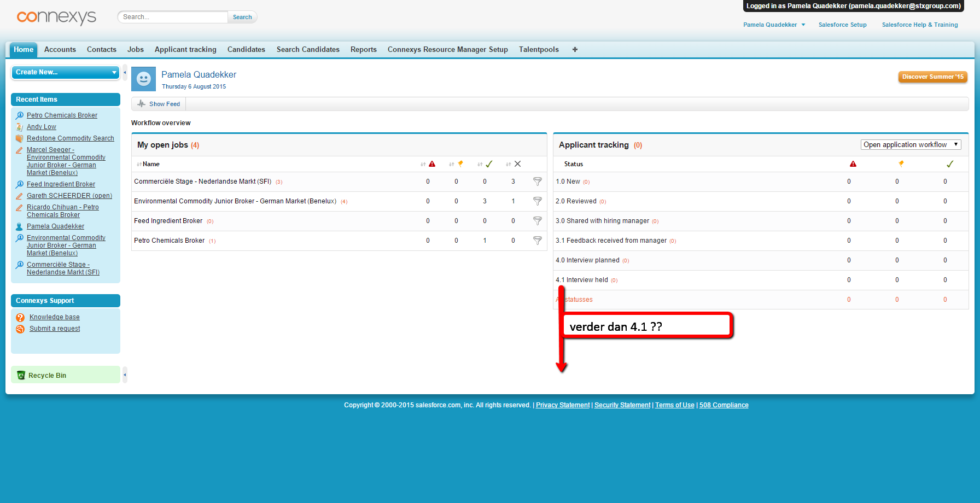Click the Search button

[242, 17]
